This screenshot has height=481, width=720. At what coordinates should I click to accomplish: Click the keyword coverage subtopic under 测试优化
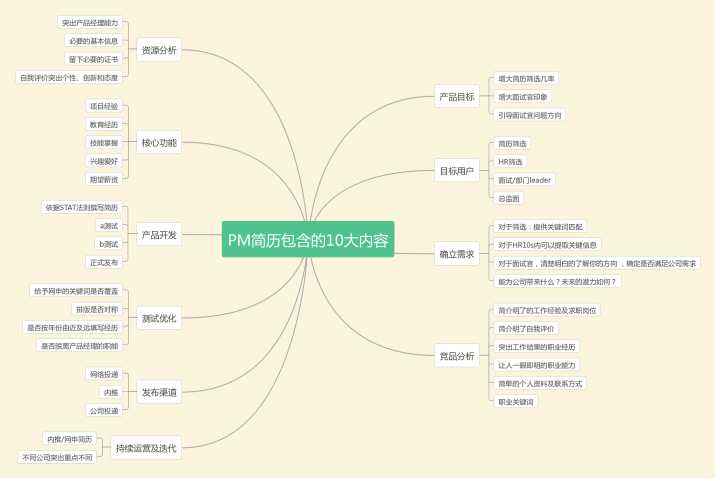tap(76, 291)
